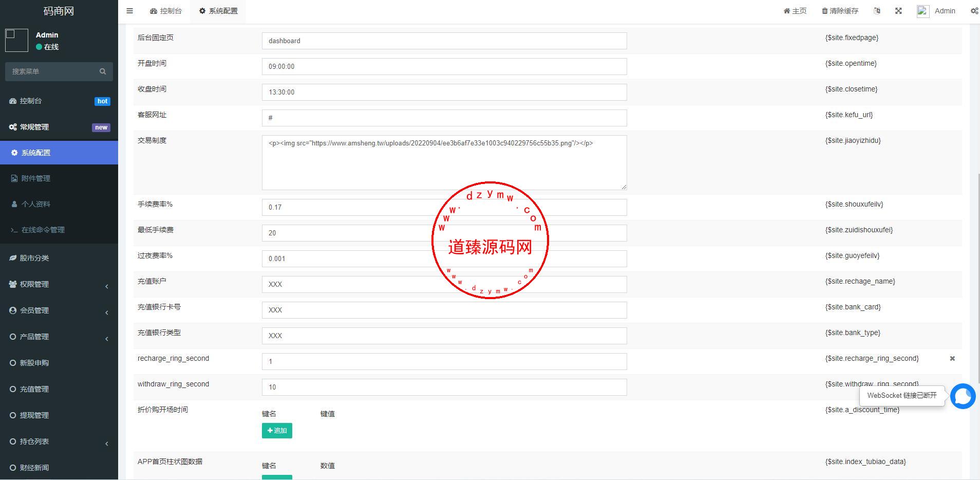Click the 附件管理 image-file icon

coord(14,178)
